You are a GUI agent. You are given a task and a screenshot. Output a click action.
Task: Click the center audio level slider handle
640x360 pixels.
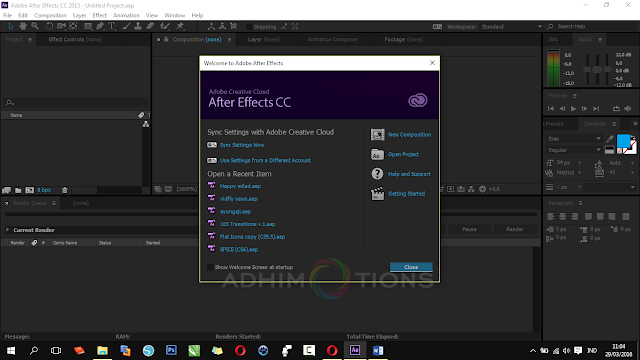pyautogui.click(x=597, y=70)
